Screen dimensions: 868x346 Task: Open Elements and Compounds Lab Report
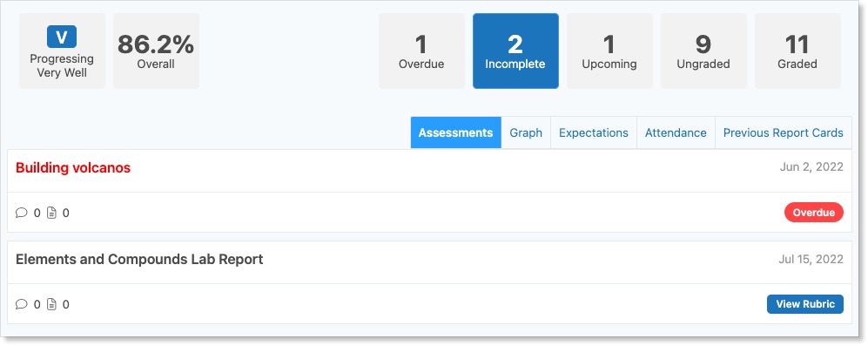coord(139,259)
